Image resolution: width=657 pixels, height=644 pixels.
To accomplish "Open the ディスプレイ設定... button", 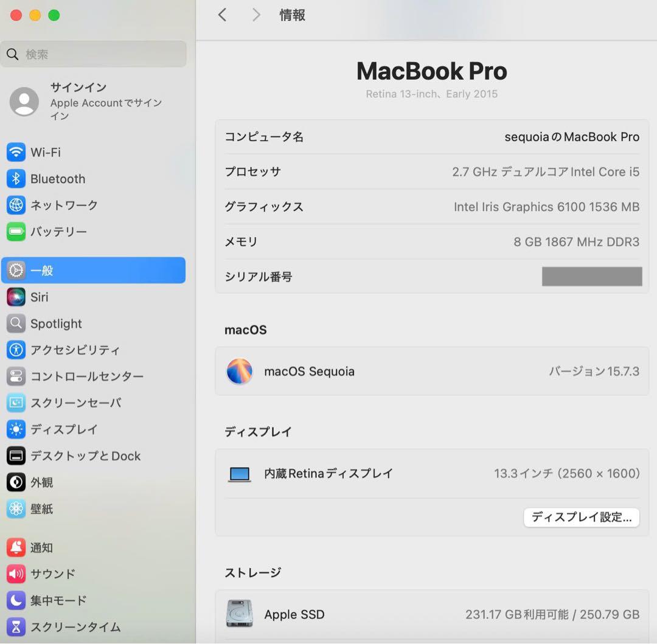I will 580,518.
